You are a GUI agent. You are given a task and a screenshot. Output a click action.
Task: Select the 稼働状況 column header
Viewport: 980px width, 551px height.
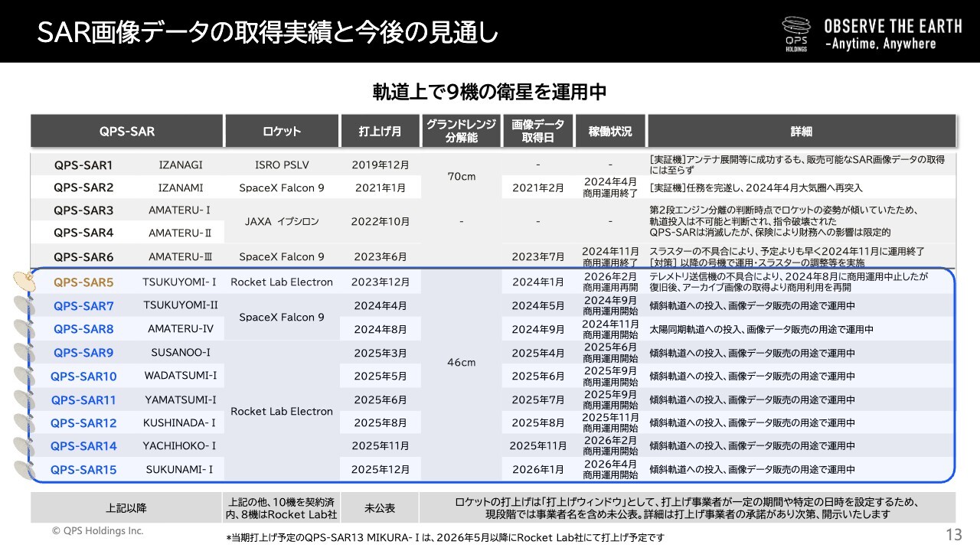(610, 131)
